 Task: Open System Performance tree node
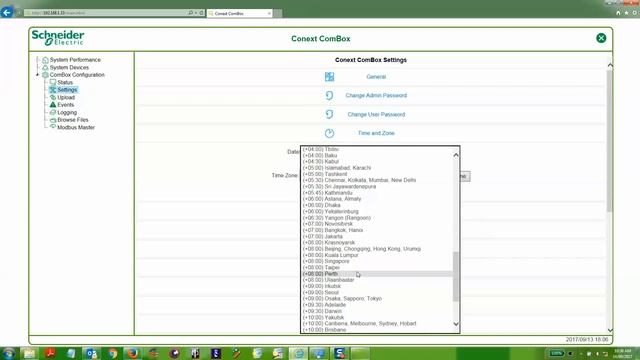pos(75,60)
